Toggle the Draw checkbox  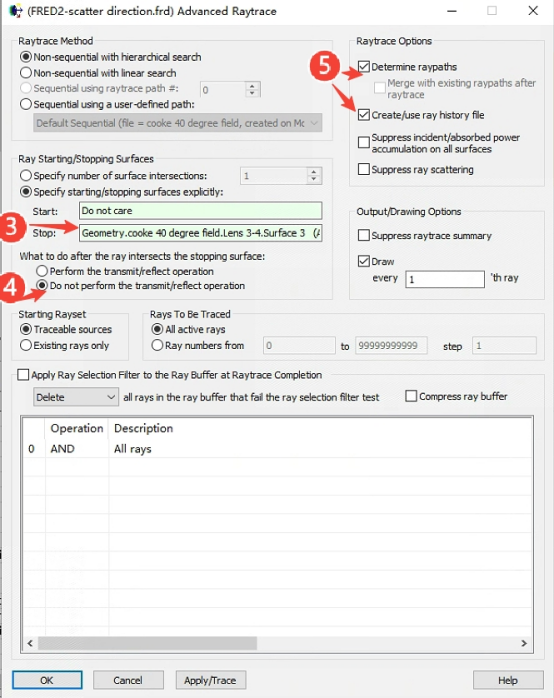click(x=364, y=261)
